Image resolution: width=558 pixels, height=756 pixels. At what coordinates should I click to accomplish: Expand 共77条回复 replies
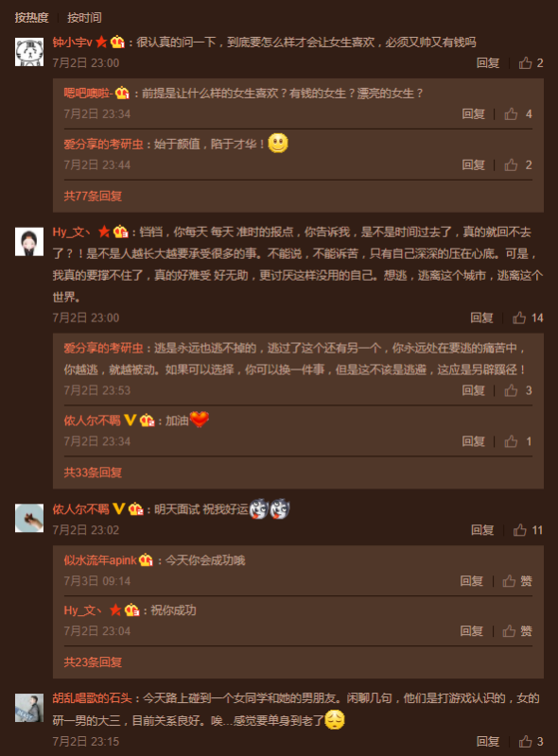click(x=93, y=196)
